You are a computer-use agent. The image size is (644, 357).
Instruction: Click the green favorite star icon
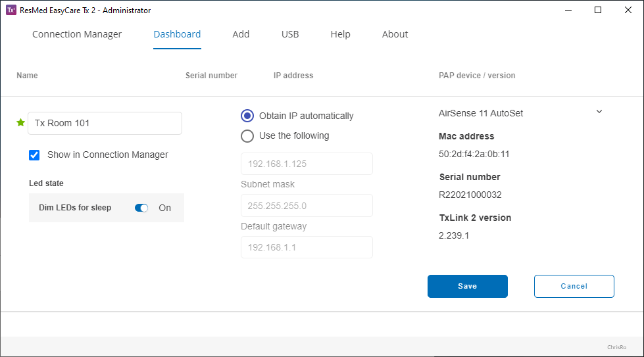[20, 122]
